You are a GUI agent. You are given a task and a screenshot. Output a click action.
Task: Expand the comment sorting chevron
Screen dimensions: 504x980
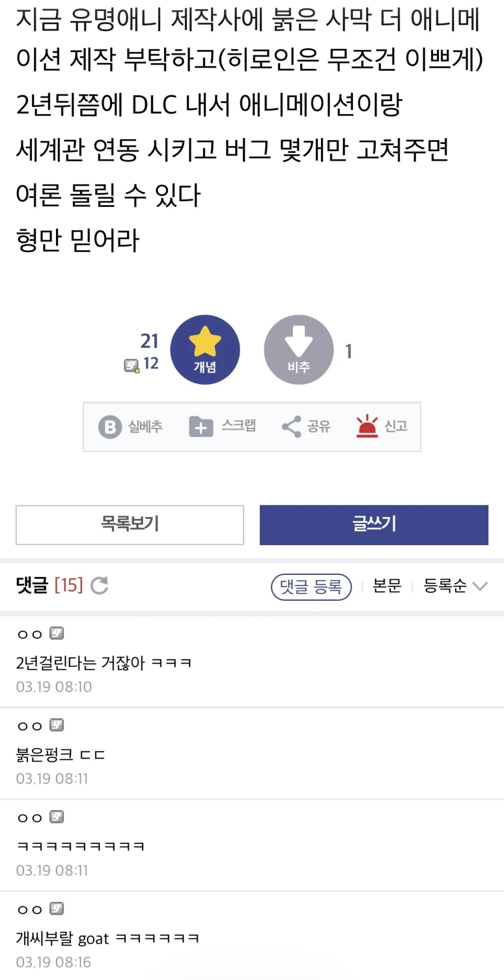[480, 586]
